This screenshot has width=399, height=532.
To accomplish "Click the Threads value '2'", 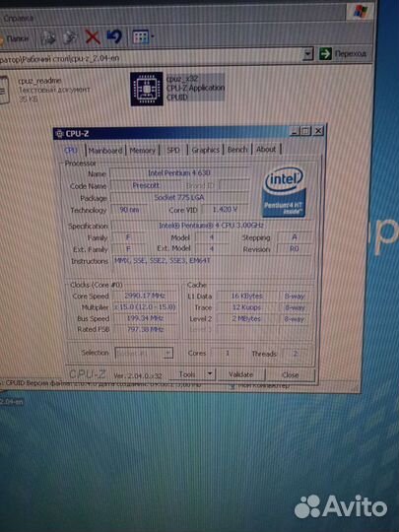I will click(x=296, y=354).
